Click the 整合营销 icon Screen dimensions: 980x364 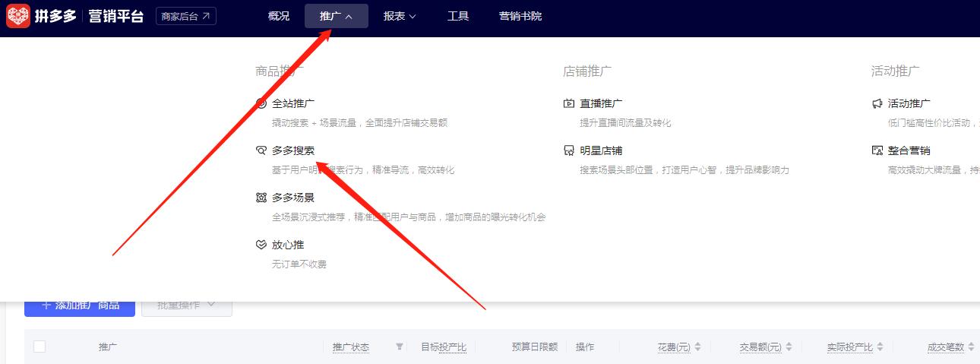(x=877, y=150)
